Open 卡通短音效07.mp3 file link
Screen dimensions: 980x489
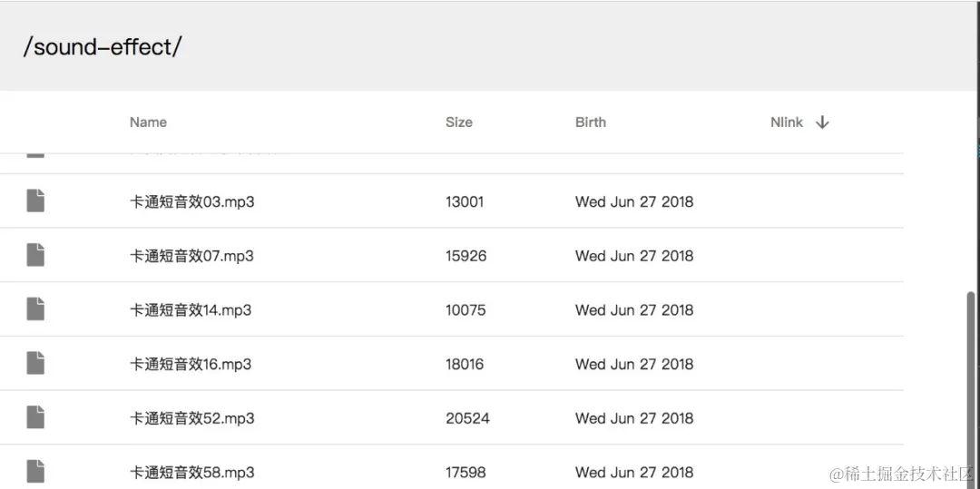pos(191,256)
